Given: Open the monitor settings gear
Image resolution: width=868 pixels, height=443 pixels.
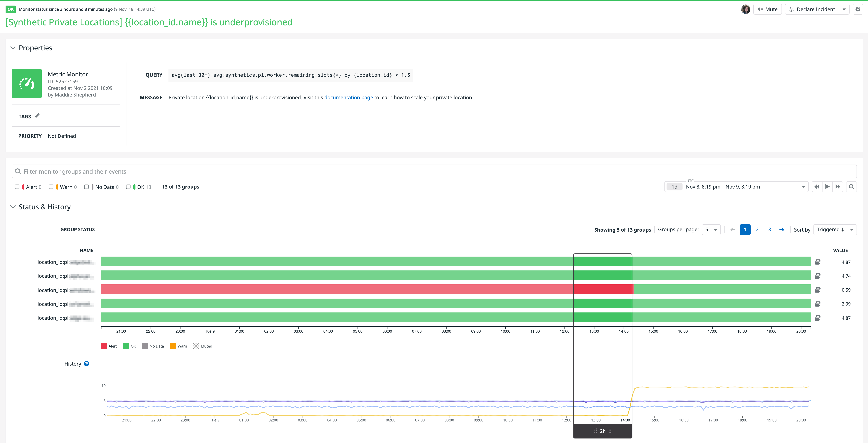Looking at the screenshot, I should point(858,9).
